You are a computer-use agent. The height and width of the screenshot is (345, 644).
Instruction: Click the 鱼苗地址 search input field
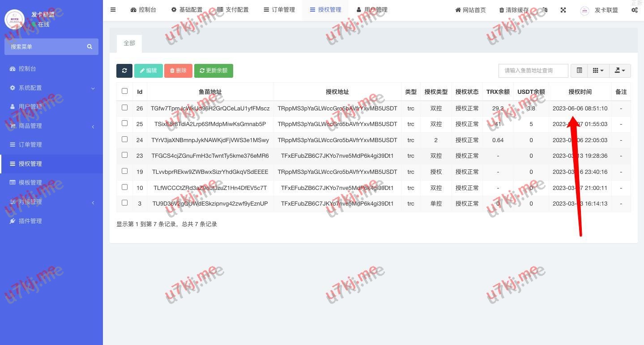tap(533, 71)
